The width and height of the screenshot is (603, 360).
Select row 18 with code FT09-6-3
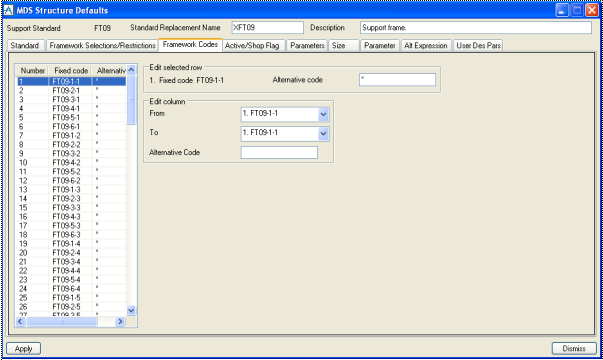pyautogui.click(x=71, y=235)
